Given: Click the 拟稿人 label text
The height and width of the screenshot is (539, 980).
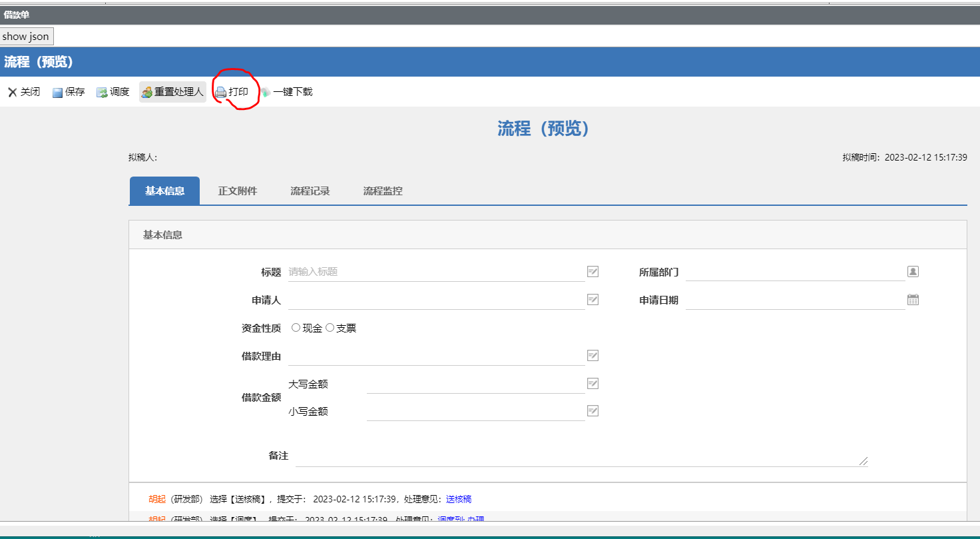Looking at the screenshot, I should coord(142,158).
